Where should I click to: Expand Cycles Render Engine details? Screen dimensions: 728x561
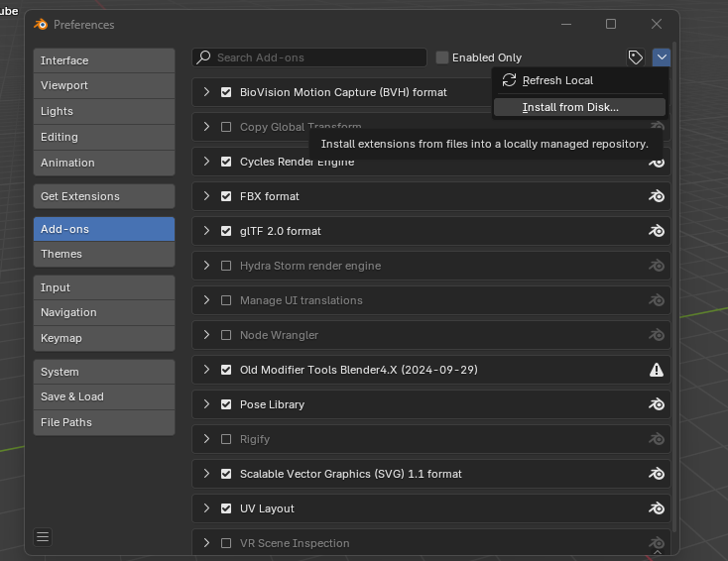coord(206,162)
